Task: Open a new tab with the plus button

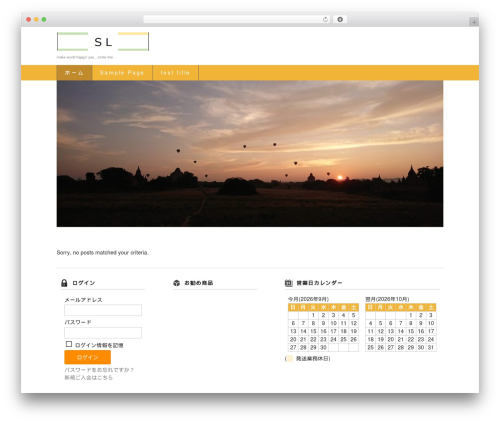Action: pyautogui.click(x=474, y=22)
